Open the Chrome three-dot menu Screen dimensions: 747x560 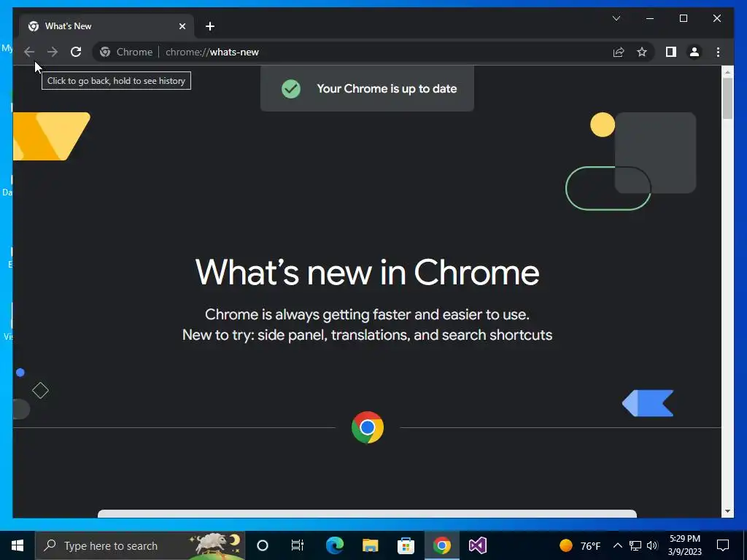[718, 52]
